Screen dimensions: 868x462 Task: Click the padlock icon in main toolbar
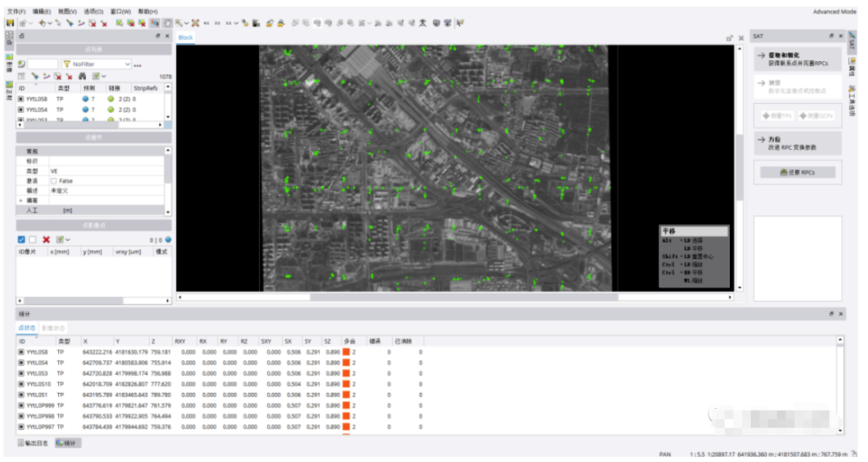click(269, 23)
